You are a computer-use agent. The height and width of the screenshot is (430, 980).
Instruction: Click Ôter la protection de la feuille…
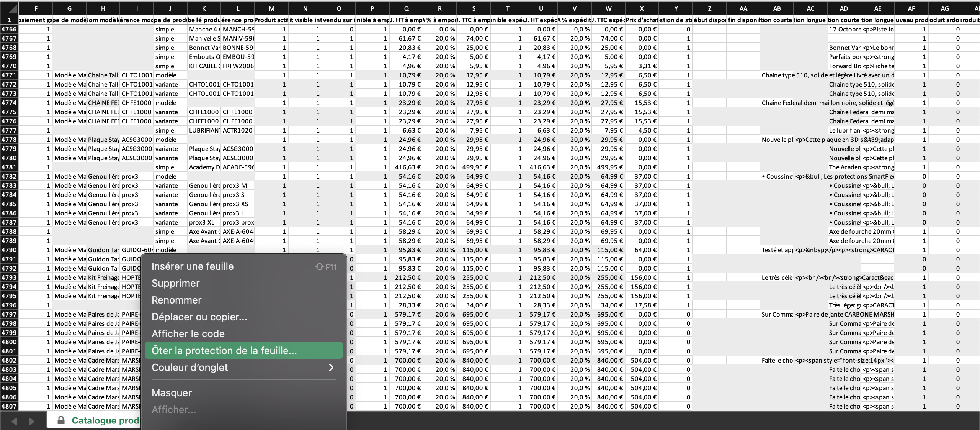(224, 351)
